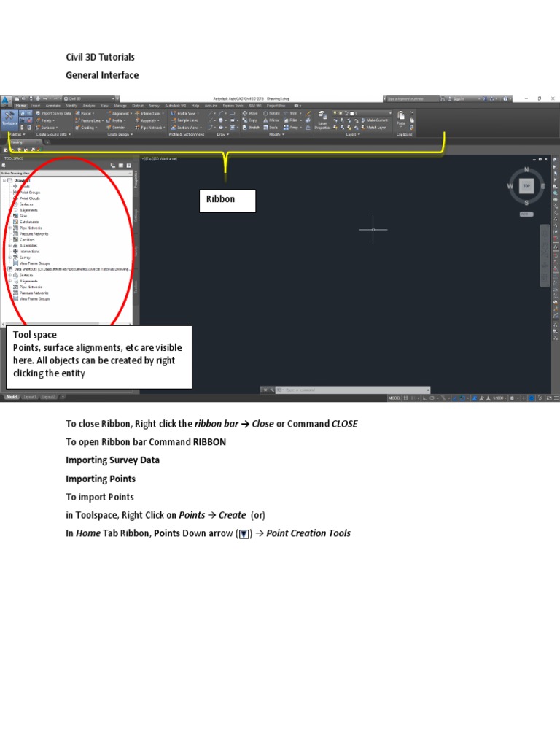This screenshot has height=747, width=560.
Task: Expand the Layers panel flyout
Action: [x=353, y=135]
